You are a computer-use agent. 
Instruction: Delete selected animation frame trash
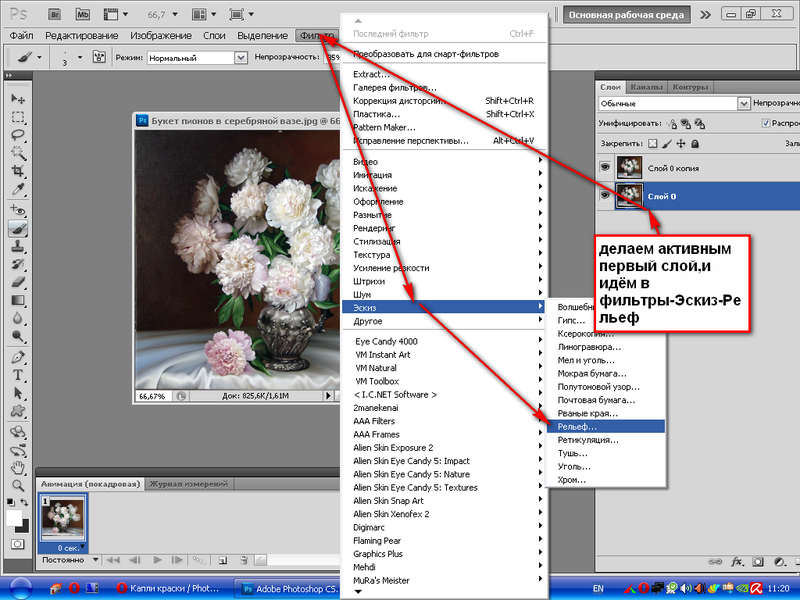point(244,560)
